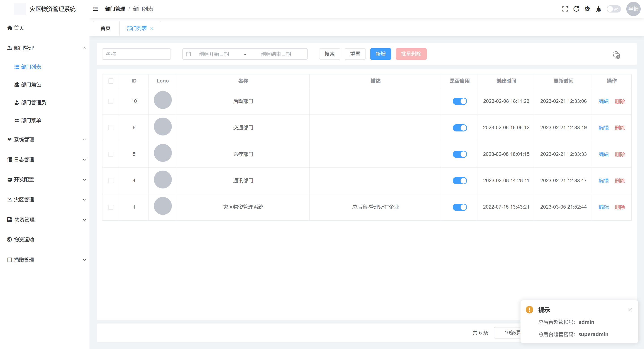644x349 pixels.
Task: Check the 通讯部门 row checkbox
Action: [111, 181]
